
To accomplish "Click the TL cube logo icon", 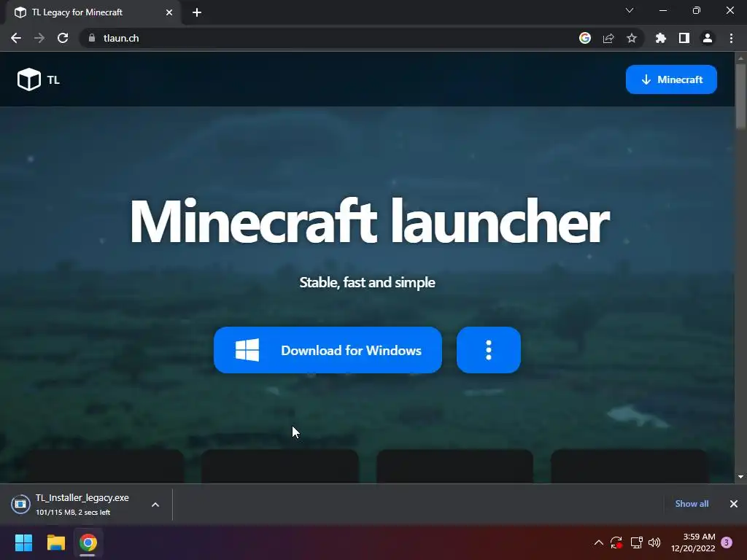I will 29,79.
